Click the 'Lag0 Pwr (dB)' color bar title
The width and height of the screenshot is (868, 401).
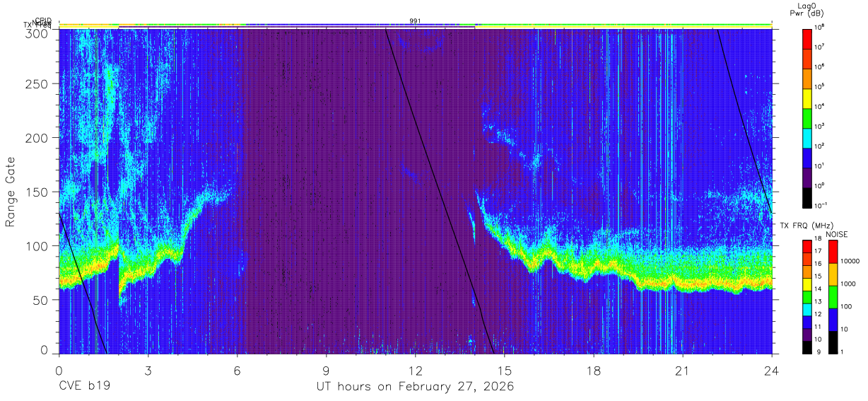point(807,9)
